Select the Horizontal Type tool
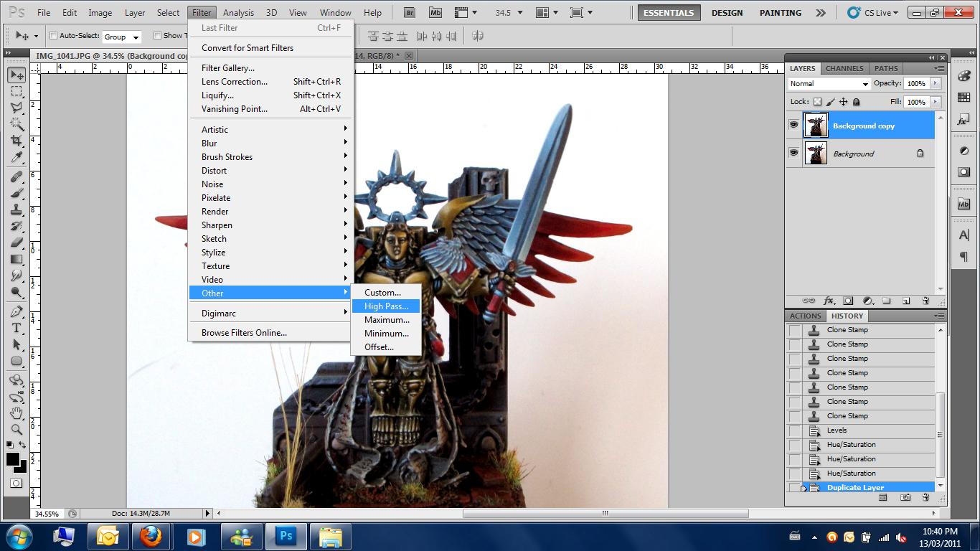The image size is (980, 551). click(17, 328)
